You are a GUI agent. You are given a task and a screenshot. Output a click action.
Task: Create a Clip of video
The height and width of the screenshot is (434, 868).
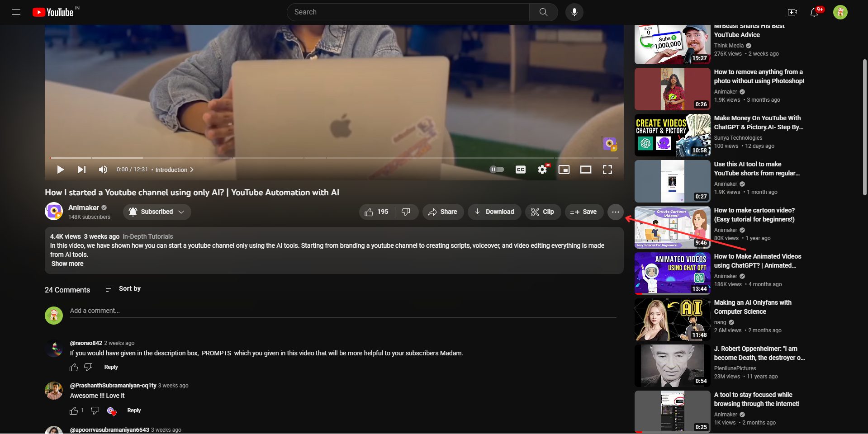point(543,212)
